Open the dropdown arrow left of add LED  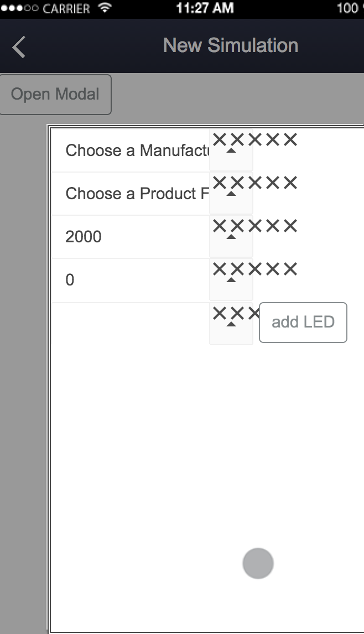click(231, 324)
